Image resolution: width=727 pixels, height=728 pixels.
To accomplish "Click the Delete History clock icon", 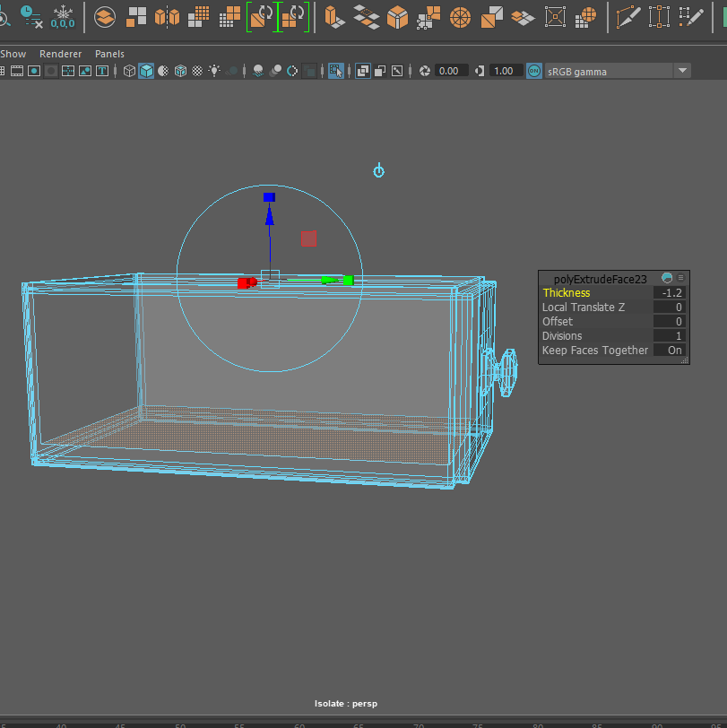I will coord(30,16).
